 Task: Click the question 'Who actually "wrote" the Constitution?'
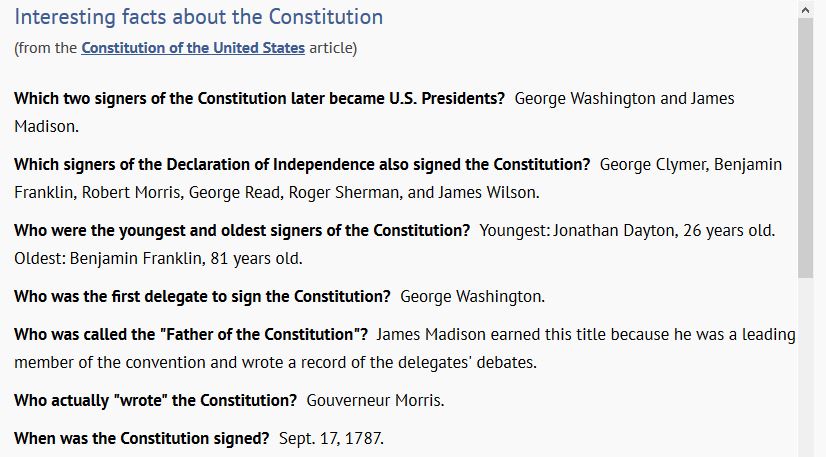point(155,400)
